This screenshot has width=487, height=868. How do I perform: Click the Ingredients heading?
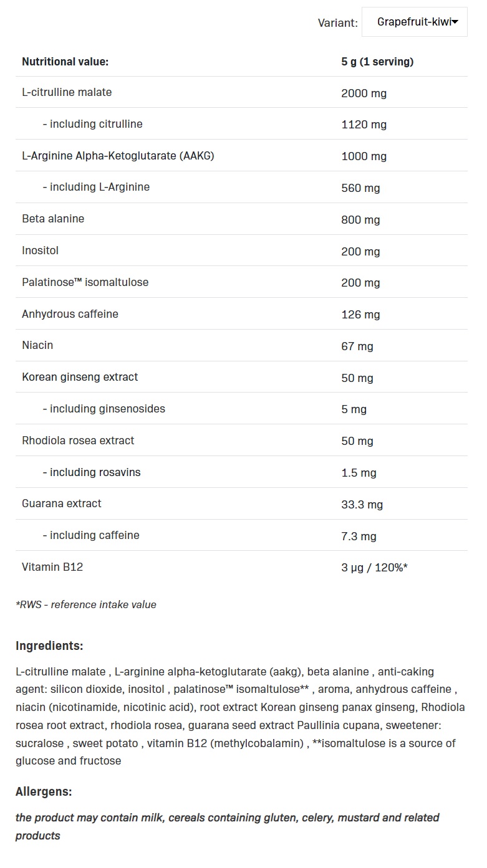click(49, 646)
